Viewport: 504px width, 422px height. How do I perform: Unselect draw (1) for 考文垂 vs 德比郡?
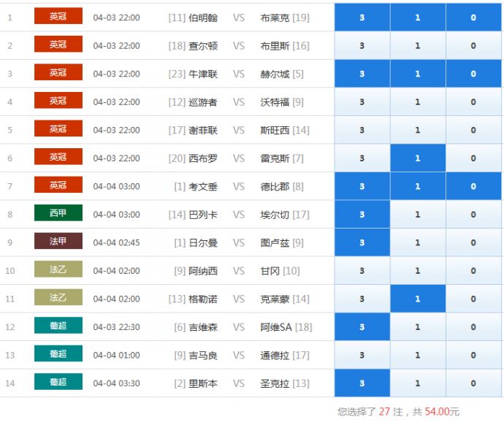pos(418,186)
